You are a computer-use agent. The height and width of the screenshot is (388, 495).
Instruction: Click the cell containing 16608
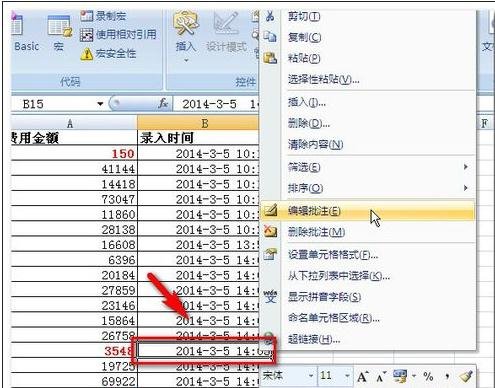74,245
